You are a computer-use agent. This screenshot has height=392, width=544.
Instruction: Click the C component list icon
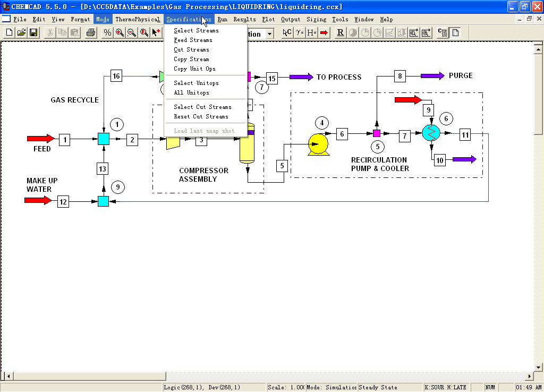443,32
